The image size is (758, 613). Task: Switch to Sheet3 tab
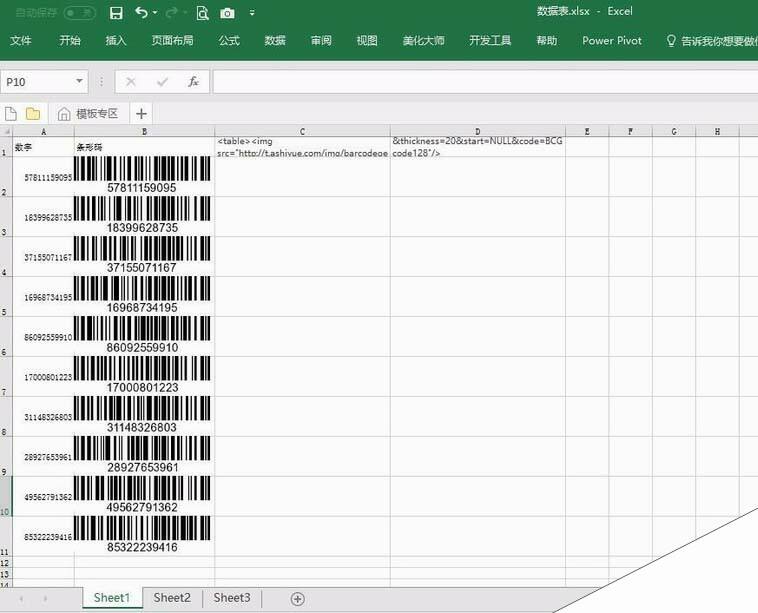coord(232,598)
